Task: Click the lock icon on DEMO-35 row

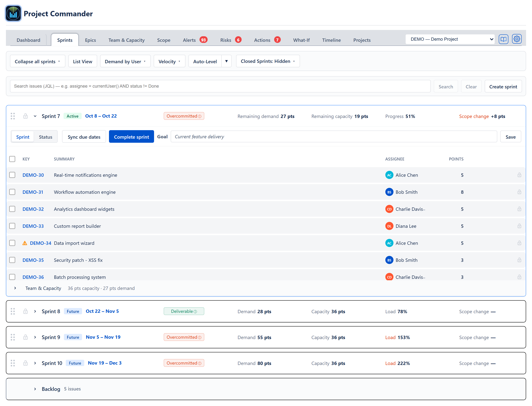Action: pos(519,260)
